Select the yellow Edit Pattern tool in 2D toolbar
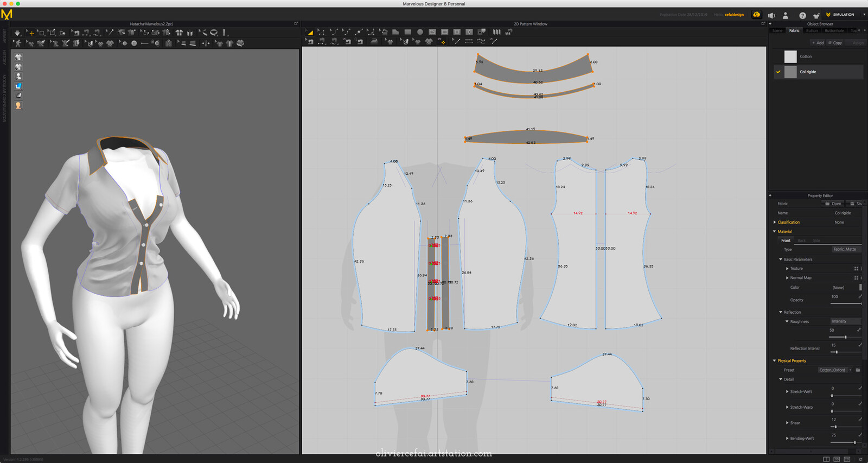The width and height of the screenshot is (868, 463). click(x=310, y=33)
